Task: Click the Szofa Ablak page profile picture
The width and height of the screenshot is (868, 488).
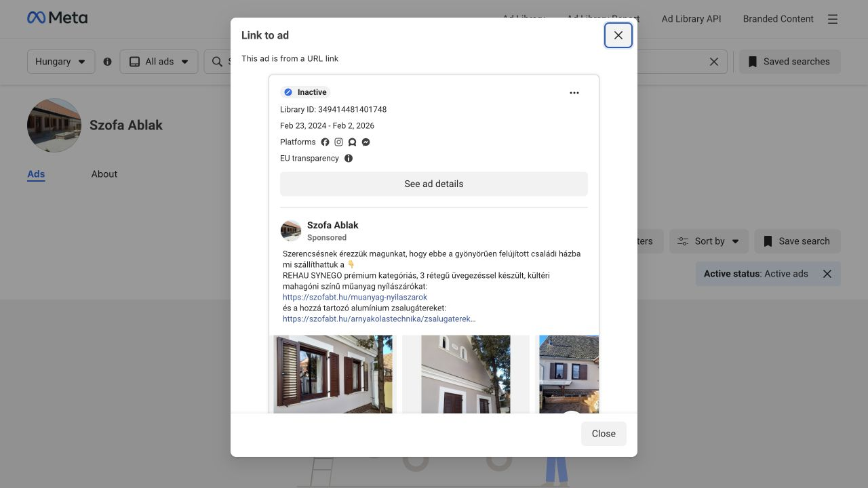Action: pyautogui.click(x=54, y=125)
